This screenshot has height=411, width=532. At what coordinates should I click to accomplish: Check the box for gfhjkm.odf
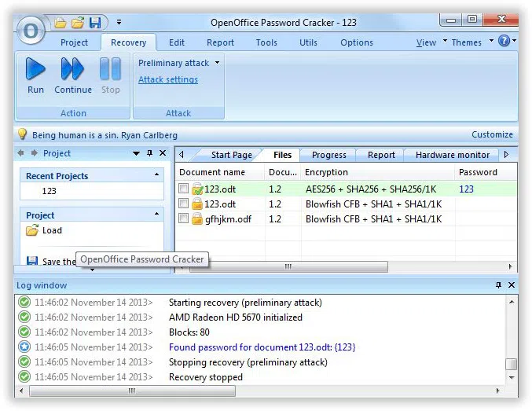point(183,218)
